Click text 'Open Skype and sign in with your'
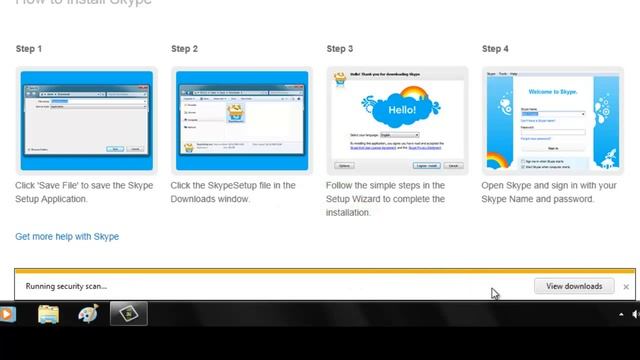Image resolution: width=640 pixels, height=360 pixels. [x=549, y=185]
